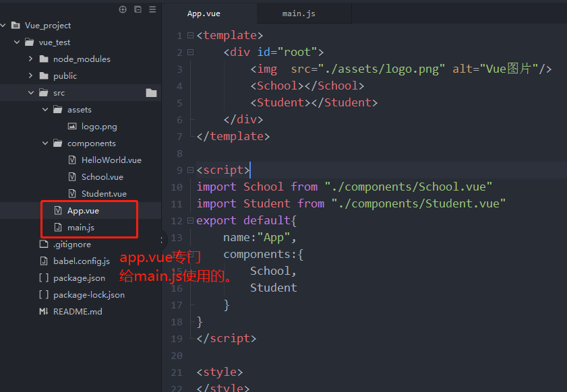Image resolution: width=567 pixels, height=392 pixels.
Task: Click the locate current file target icon
Action: pos(123,9)
